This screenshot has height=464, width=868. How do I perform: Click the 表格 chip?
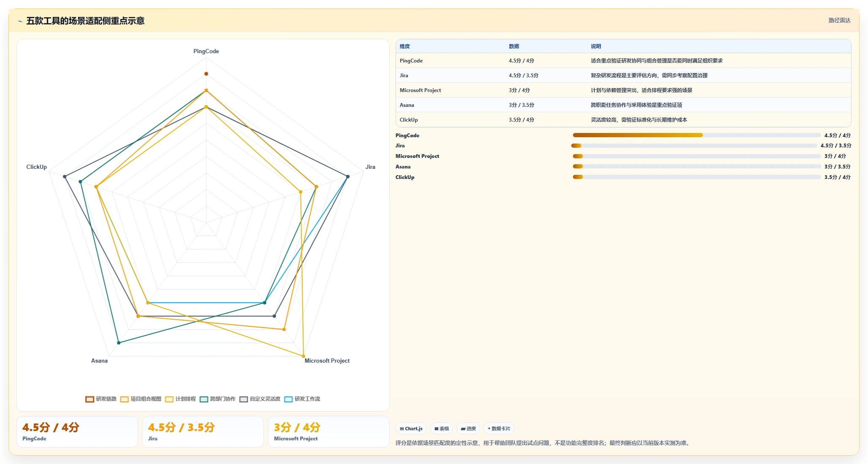[442, 429]
